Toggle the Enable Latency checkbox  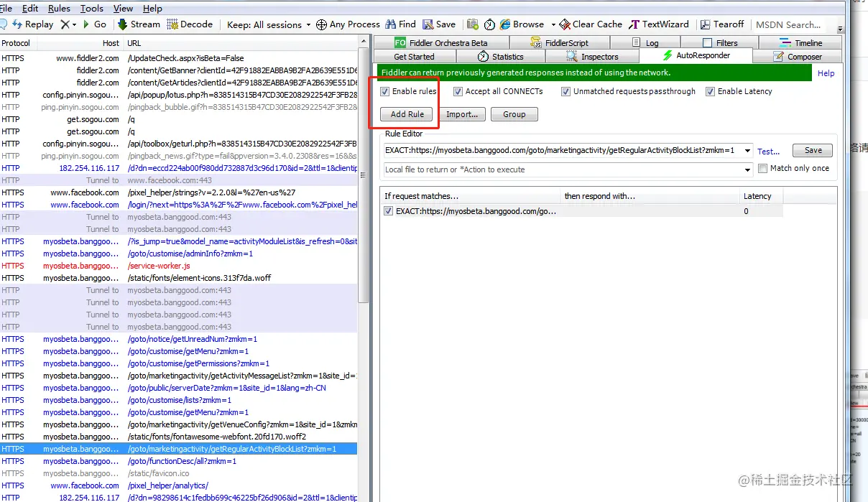[x=711, y=92]
